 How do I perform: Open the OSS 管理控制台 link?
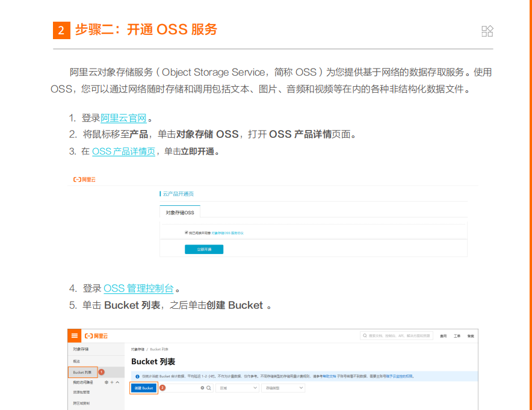click(138, 288)
